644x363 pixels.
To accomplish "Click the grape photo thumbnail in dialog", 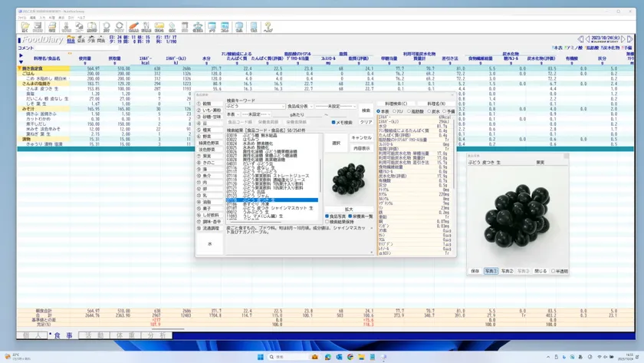I will coord(348,180).
